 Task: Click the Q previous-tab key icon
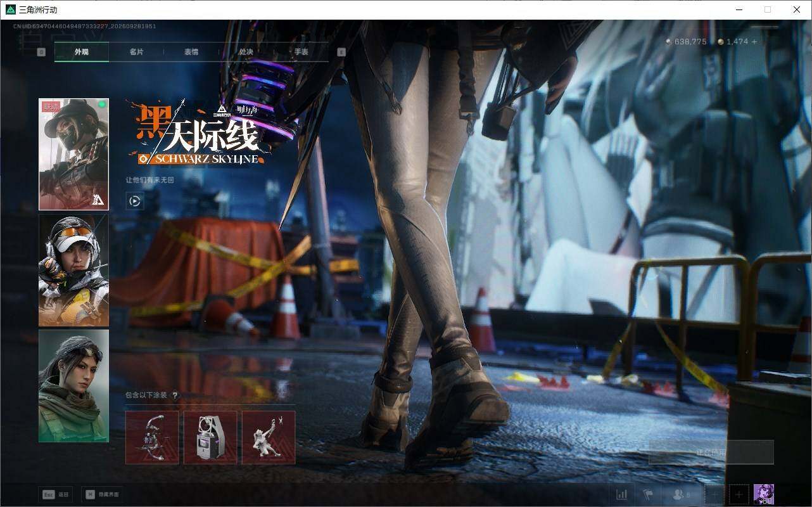tap(41, 52)
